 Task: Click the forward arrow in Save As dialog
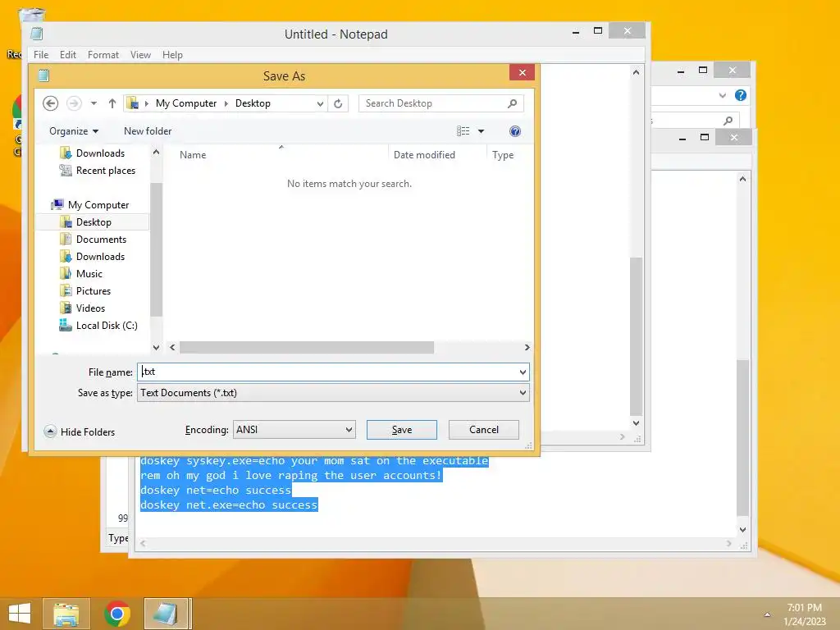pos(74,103)
